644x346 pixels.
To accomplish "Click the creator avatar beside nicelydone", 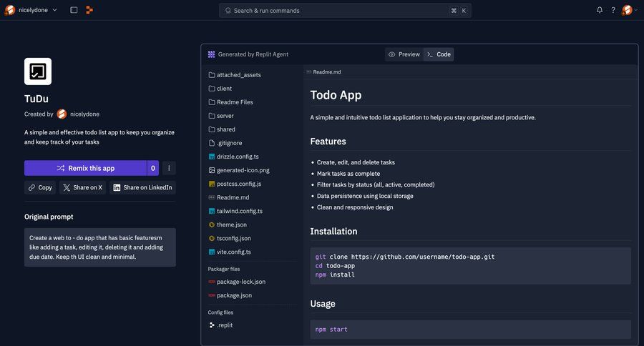I will [62, 114].
